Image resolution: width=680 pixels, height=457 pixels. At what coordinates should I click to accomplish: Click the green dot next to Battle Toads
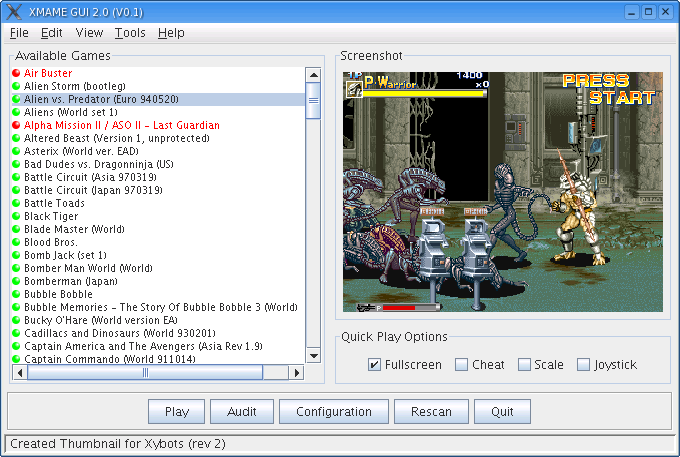click(x=16, y=203)
